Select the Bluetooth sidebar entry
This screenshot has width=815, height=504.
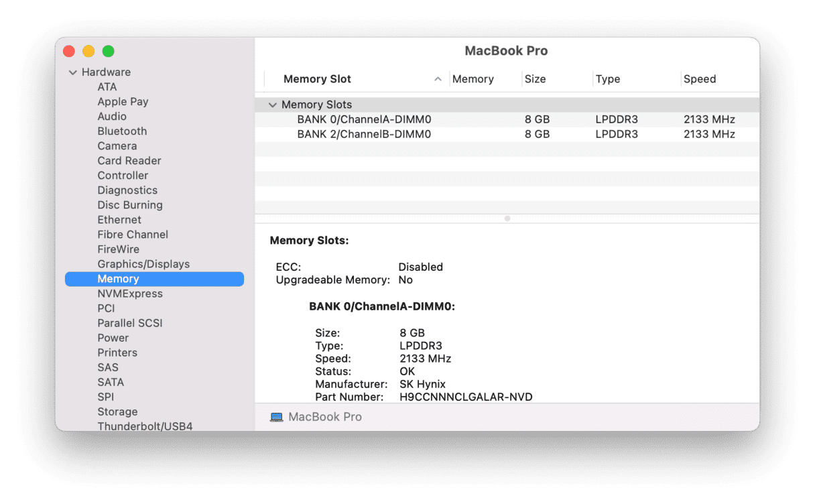click(122, 131)
